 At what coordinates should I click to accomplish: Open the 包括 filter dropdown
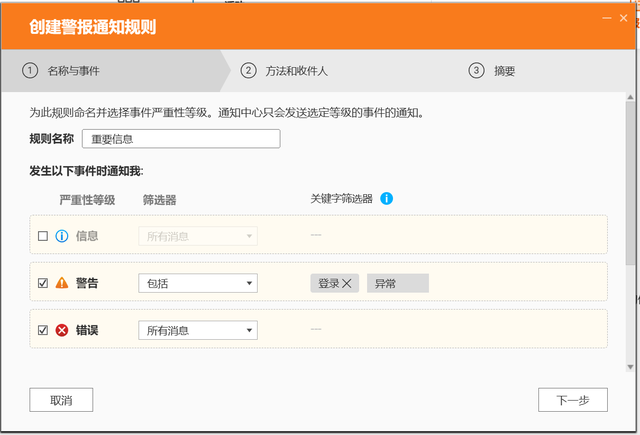(x=198, y=283)
